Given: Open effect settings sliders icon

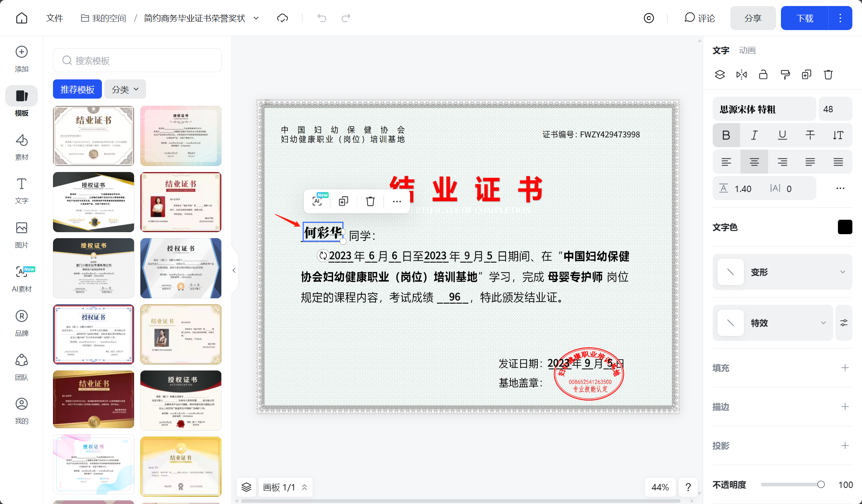Looking at the screenshot, I should click(x=844, y=323).
